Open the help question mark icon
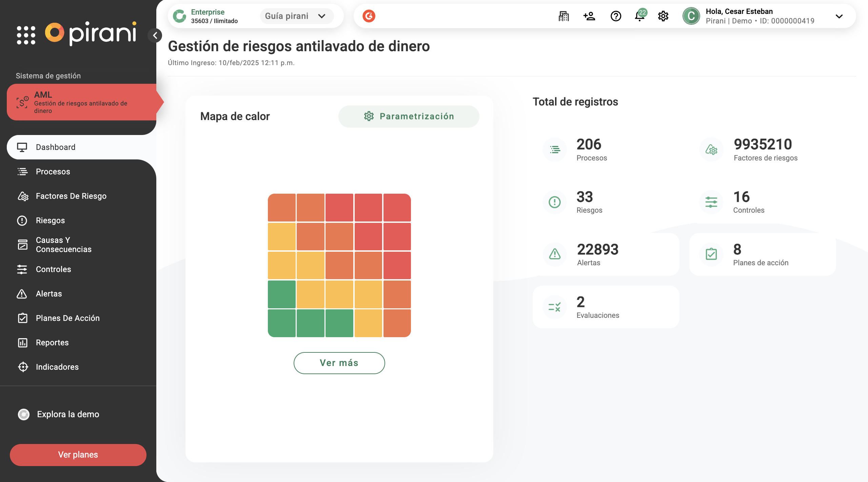The height and width of the screenshot is (482, 868). tap(616, 16)
